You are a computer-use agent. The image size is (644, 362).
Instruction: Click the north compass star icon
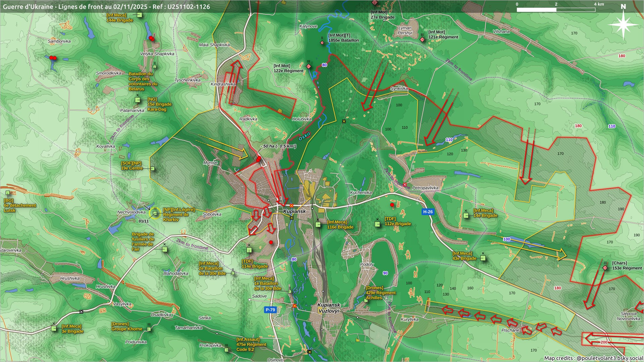point(623,24)
